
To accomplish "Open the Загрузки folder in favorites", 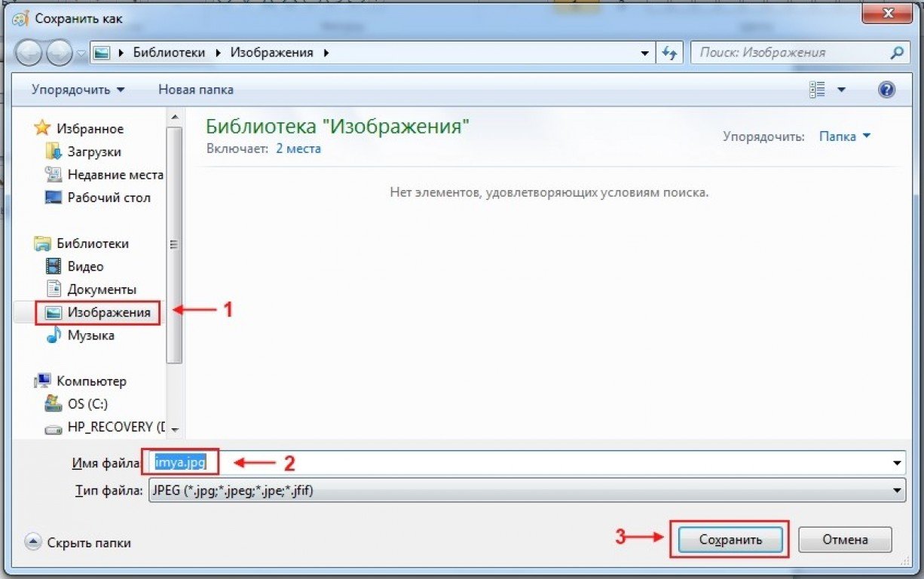I will [x=93, y=152].
